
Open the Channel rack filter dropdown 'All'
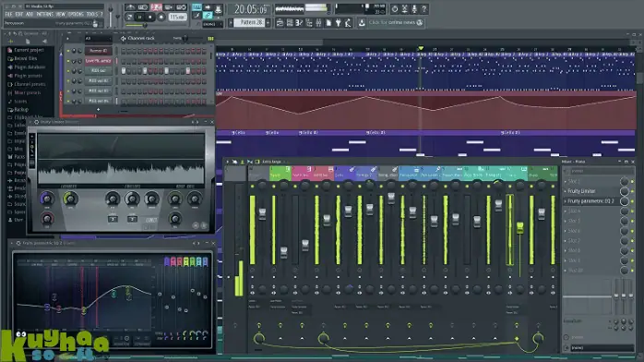point(98,38)
